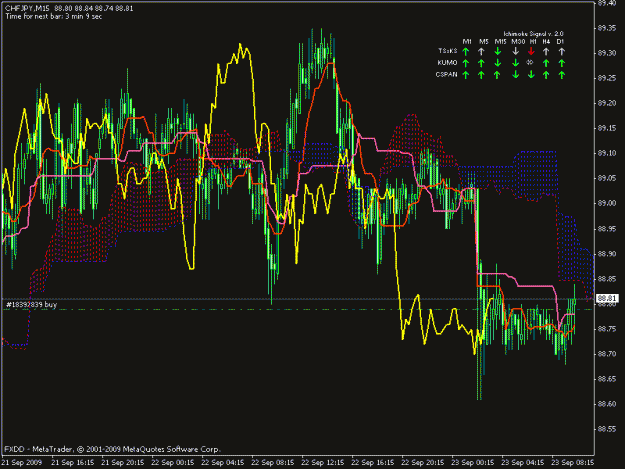Click the 88.55 price scale label
The image size is (625, 469).
coord(607,429)
